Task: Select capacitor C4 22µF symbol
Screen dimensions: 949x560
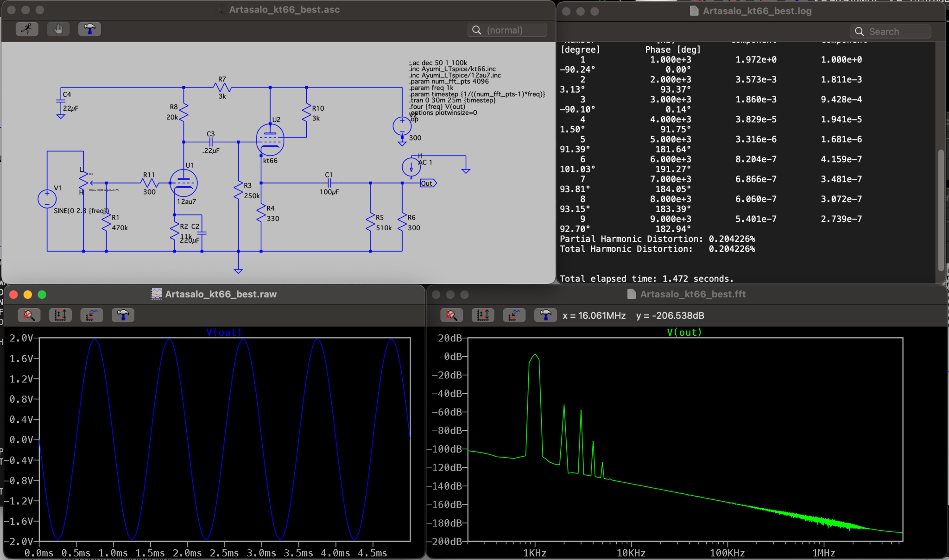Action: (61, 101)
